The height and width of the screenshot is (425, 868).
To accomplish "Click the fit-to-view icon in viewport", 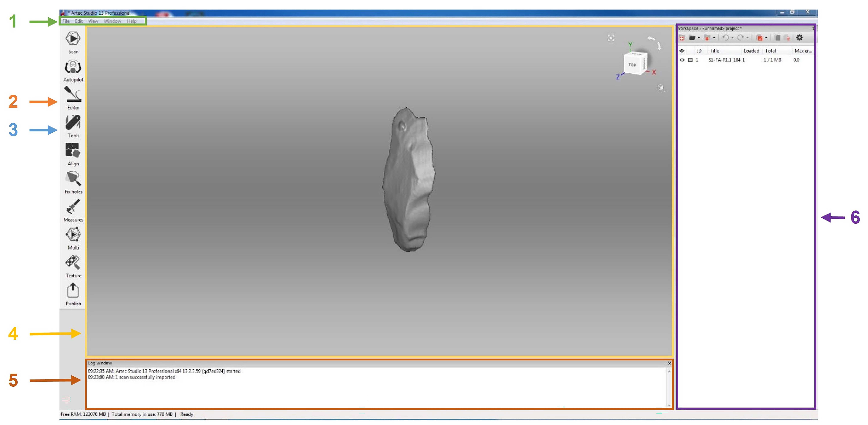I will click(x=611, y=38).
